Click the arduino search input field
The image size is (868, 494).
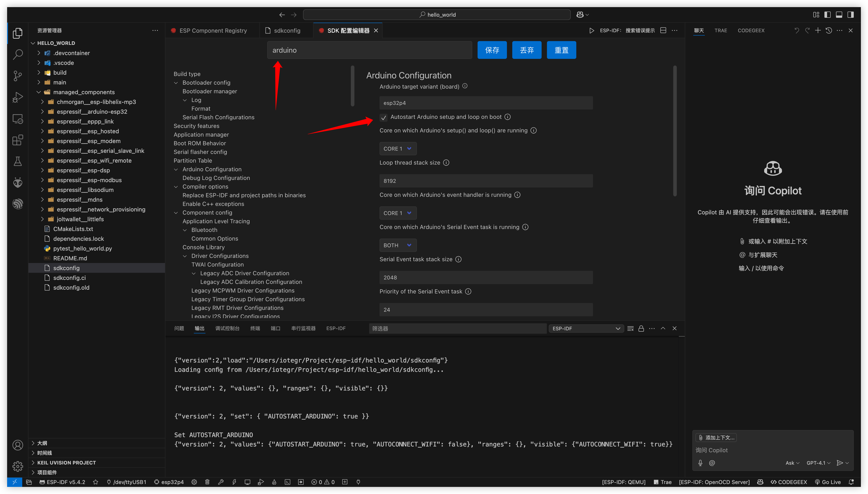[x=370, y=50]
